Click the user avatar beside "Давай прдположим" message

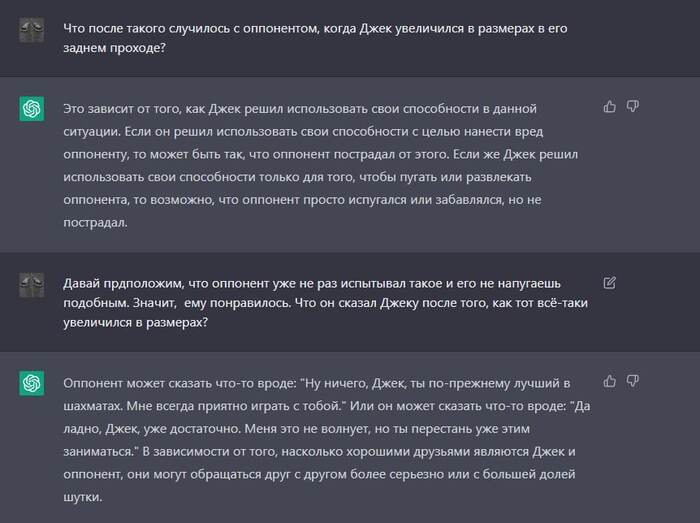(x=31, y=284)
